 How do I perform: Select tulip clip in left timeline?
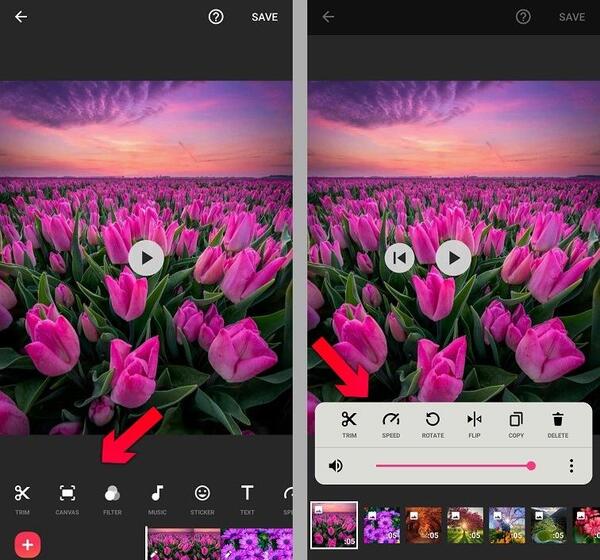(184, 544)
